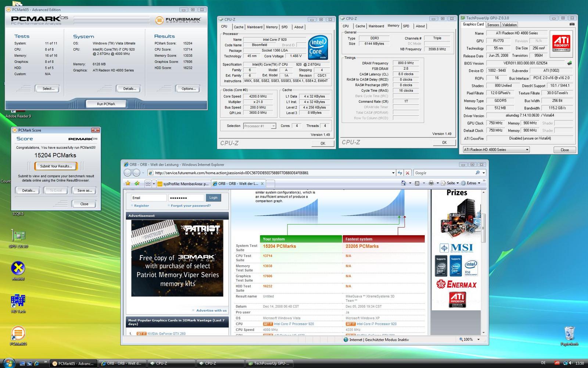Click Submit Your Results button
This screenshot has width=588, height=368.
click(x=56, y=166)
